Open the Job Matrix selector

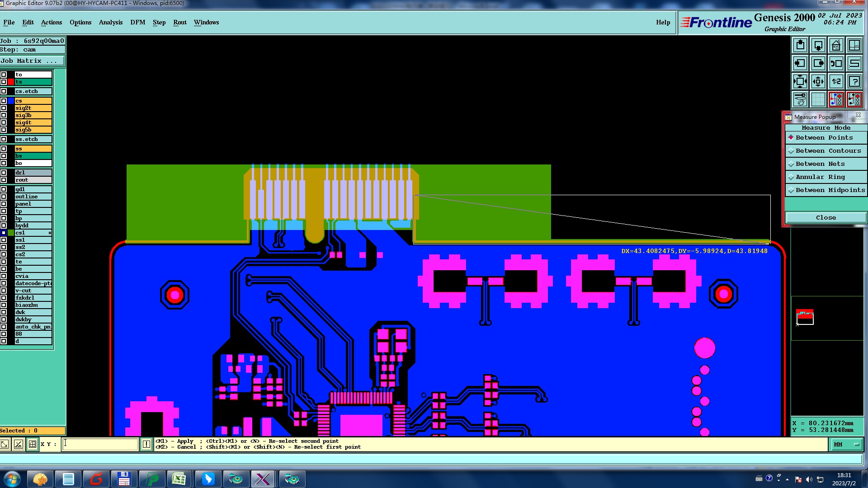click(32, 61)
